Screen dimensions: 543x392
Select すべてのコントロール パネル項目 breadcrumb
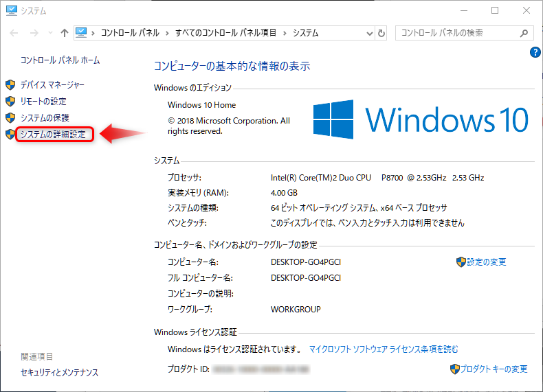(225, 33)
